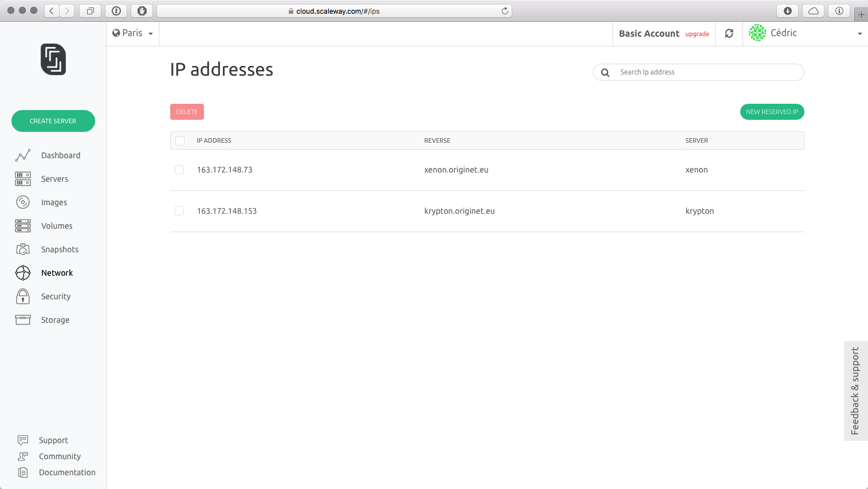Open Storage via the box icon
The width and height of the screenshot is (868, 489).
23,320
